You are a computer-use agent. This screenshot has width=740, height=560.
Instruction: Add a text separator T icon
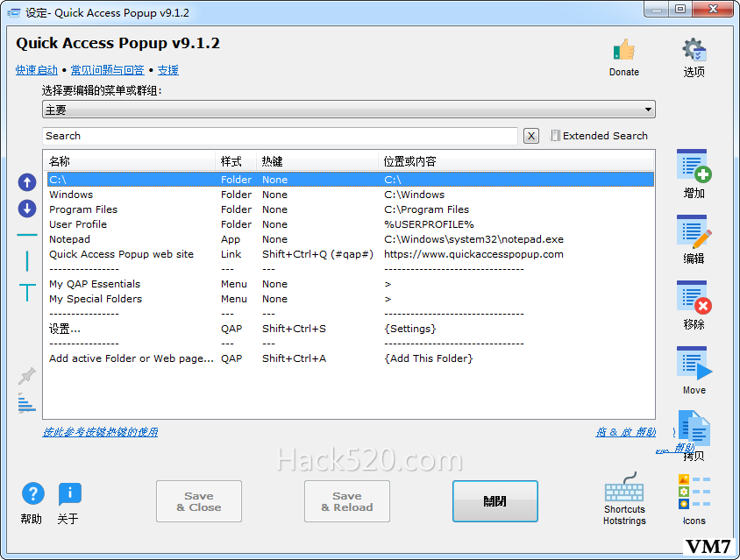(x=27, y=293)
